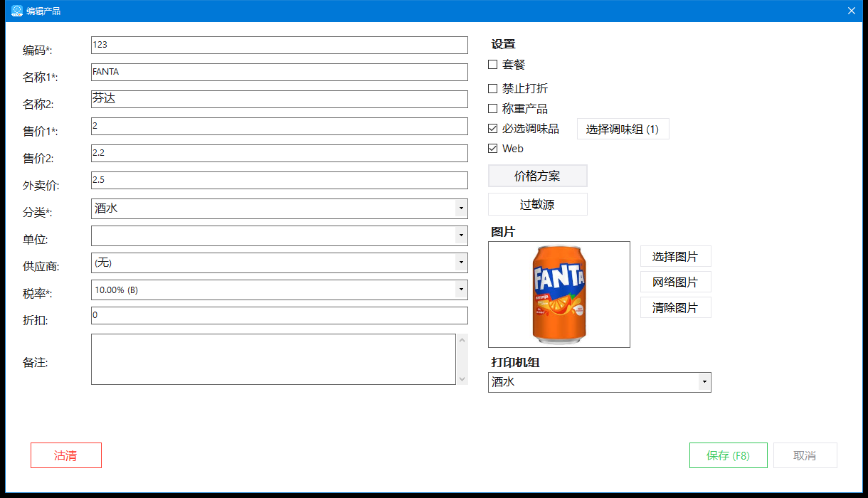This screenshot has height=498, width=868.
Task: Cancel editing with the 取消 button
Action: pyautogui.click(x=805, y=455)
